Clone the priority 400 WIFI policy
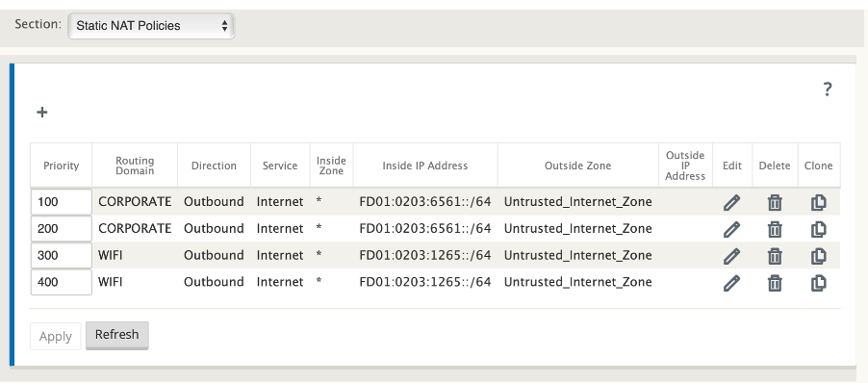Image resolution: width=868 pixels, height=383 pixels. pos(818,283)
